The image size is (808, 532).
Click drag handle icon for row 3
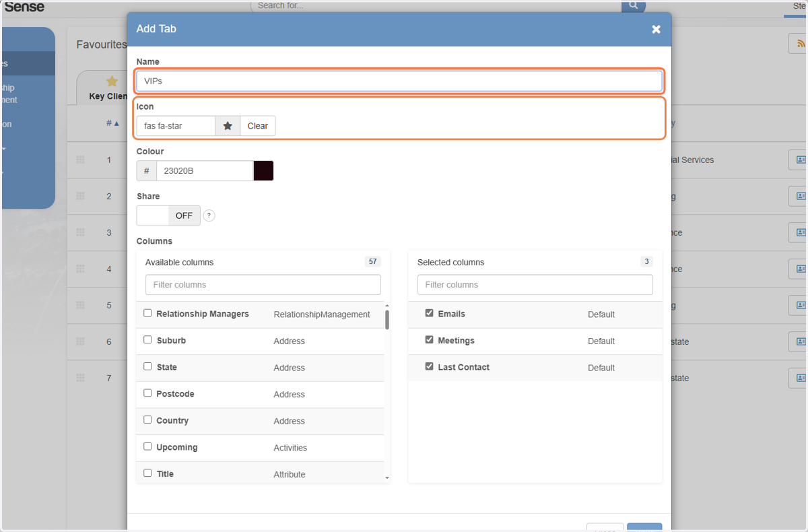coord(80,232)
